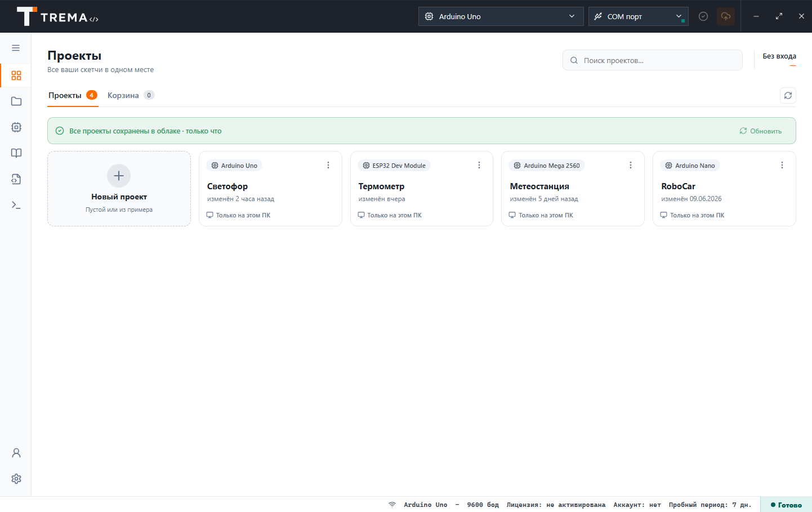The width and height of the screenshot is (812, 512).
Task: Open the Arduino Uno board dropdown
Action: point(501,16)
